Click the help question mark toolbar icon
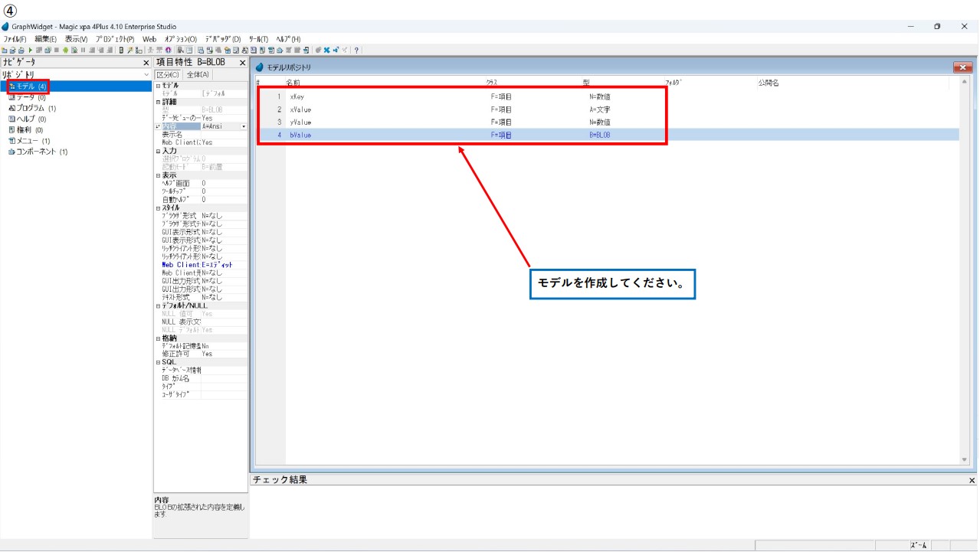 click(x=356, y=51)
